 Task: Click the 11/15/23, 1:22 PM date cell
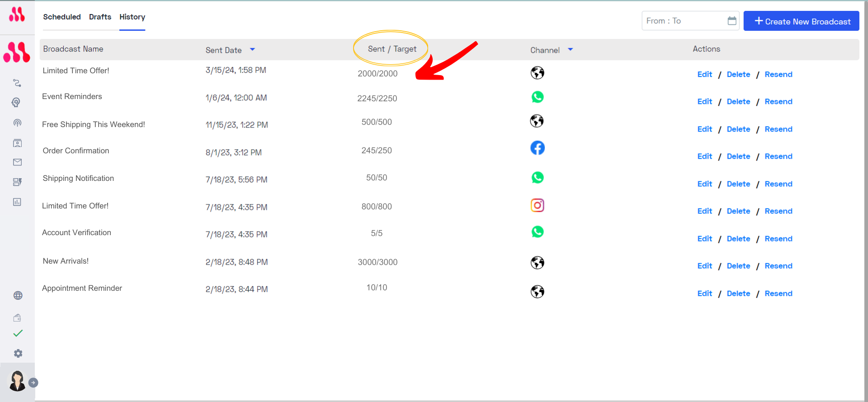tap(236, 125)
